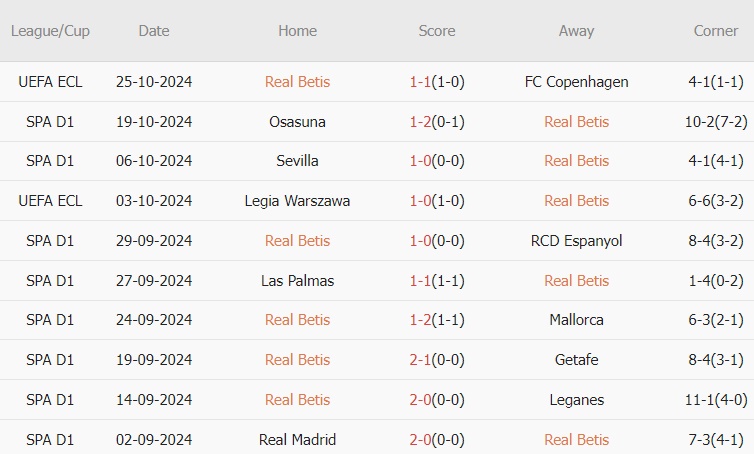The height and width of the screenshot is (454, 754).
Task: Open the RCD Espanyol team link
Action: click(x=576, y=241)
